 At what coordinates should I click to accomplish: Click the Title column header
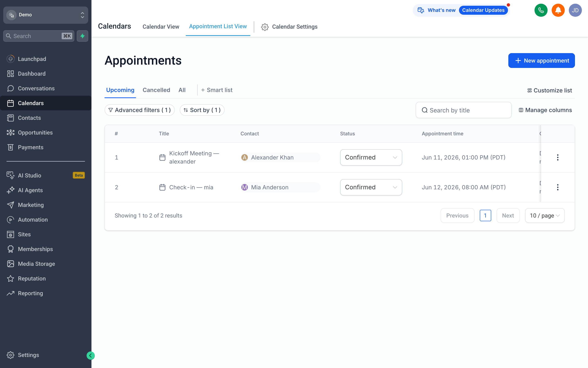point(164,134)
